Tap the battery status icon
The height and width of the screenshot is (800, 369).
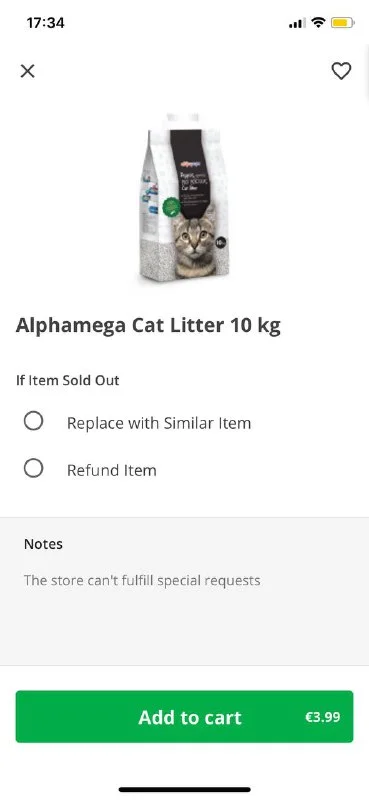click(342, 22)
